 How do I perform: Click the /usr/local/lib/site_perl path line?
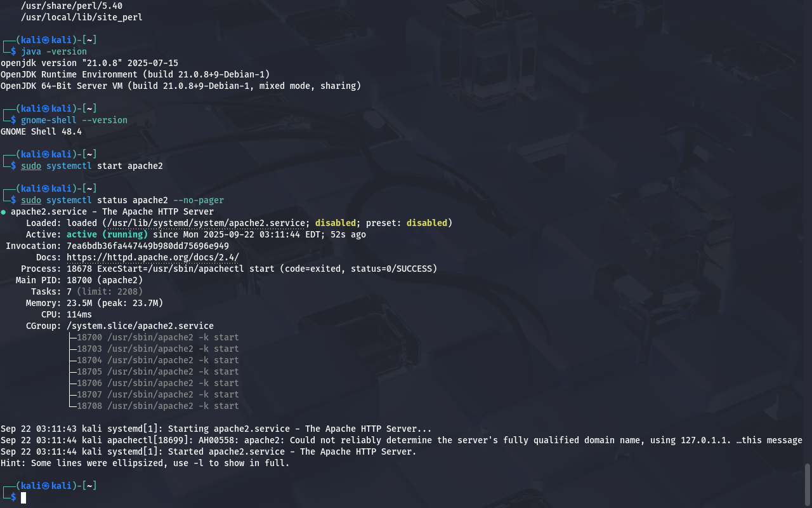pos(82,17)
